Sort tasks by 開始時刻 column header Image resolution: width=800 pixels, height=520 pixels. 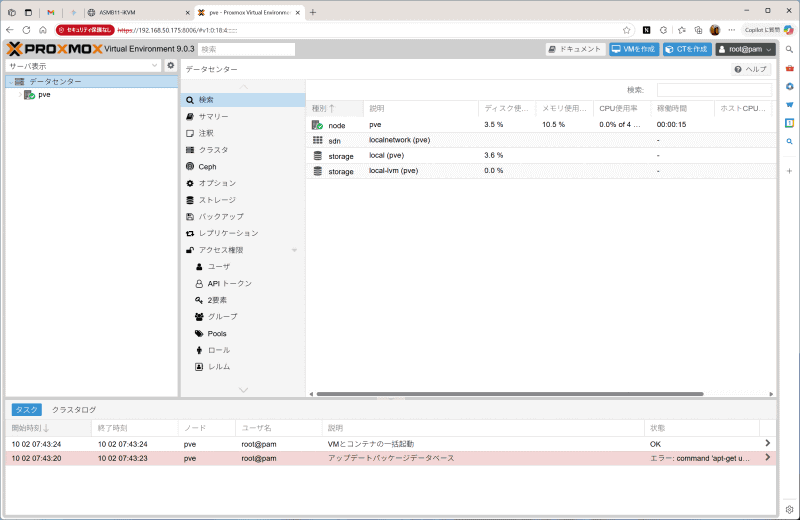(x=48, y=428)
